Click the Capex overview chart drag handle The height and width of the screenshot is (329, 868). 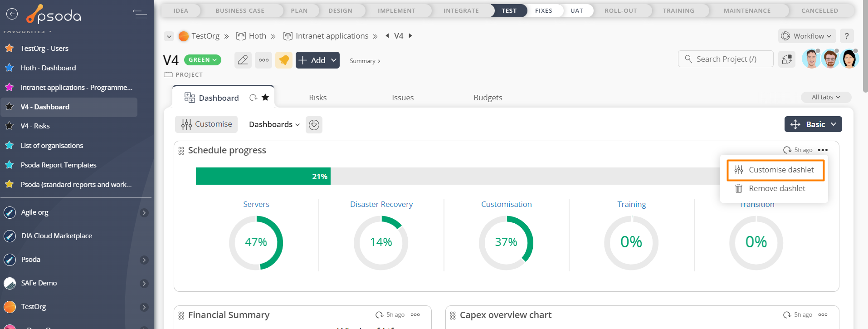click(453, 315)
